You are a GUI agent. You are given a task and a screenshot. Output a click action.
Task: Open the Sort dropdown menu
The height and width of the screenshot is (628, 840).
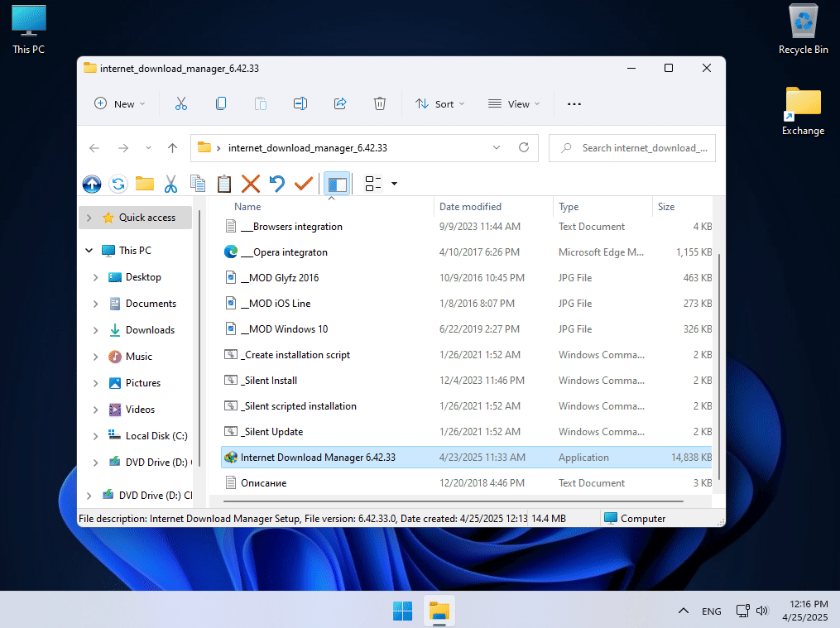tap(439, 104)
